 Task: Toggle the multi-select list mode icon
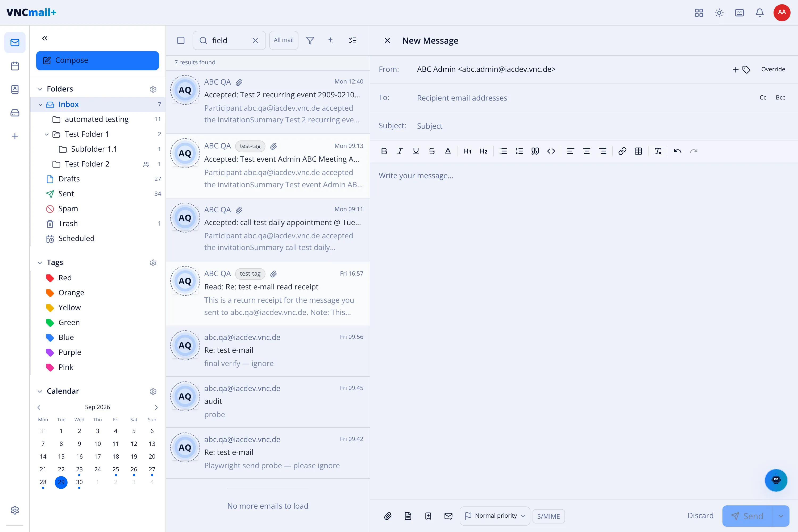point(353,40)
